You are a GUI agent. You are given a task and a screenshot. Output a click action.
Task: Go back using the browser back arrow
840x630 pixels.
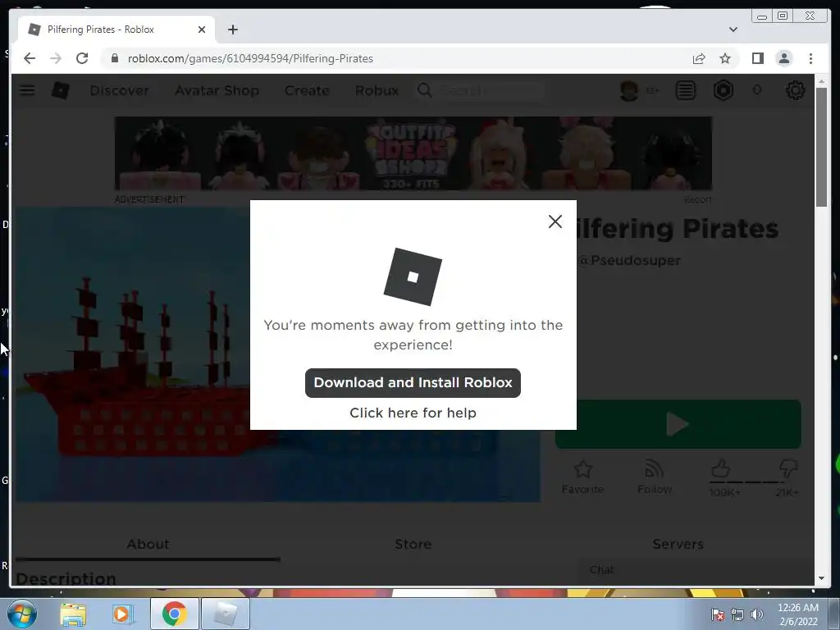pyautogui.click(x=30, y=58)
